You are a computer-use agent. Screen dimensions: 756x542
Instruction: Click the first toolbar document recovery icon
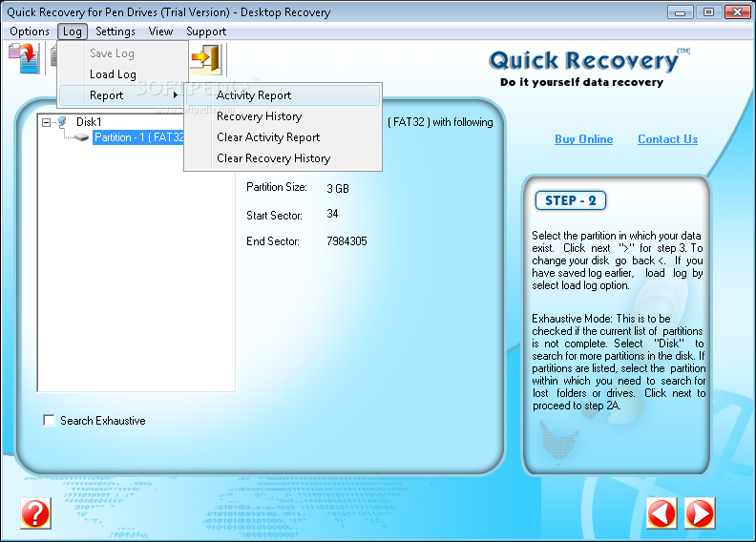click(x=24, y=58)
